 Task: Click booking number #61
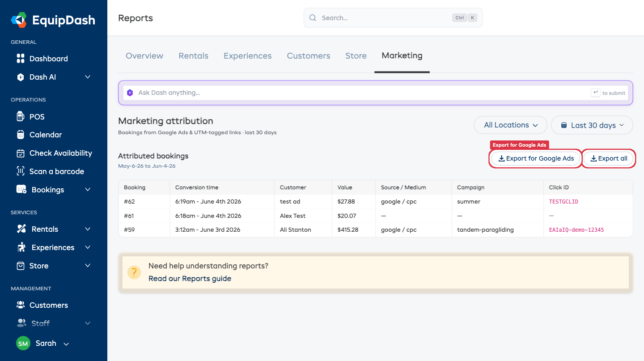[129, 216]
